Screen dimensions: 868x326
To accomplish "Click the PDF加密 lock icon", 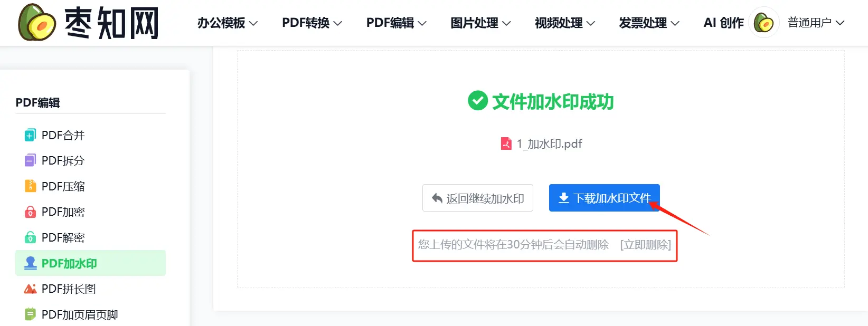I will click(31, 212).
